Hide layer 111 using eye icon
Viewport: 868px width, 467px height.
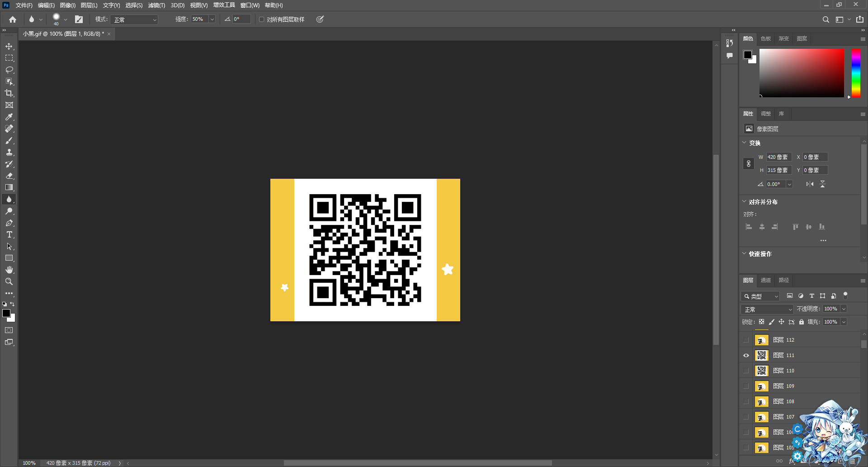click(746, 355)
